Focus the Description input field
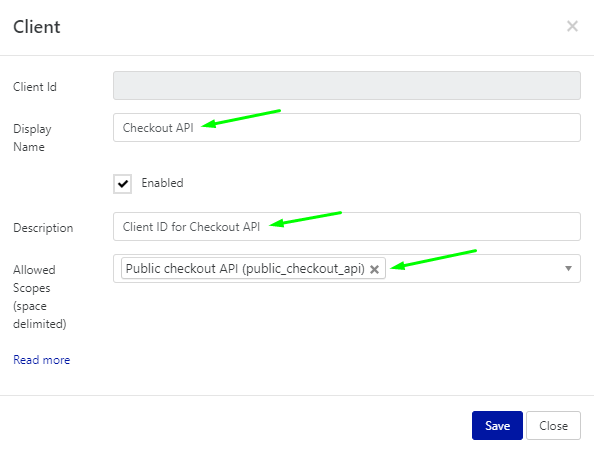Viewport: 594px width, 454px height. (x=347, y=227)
